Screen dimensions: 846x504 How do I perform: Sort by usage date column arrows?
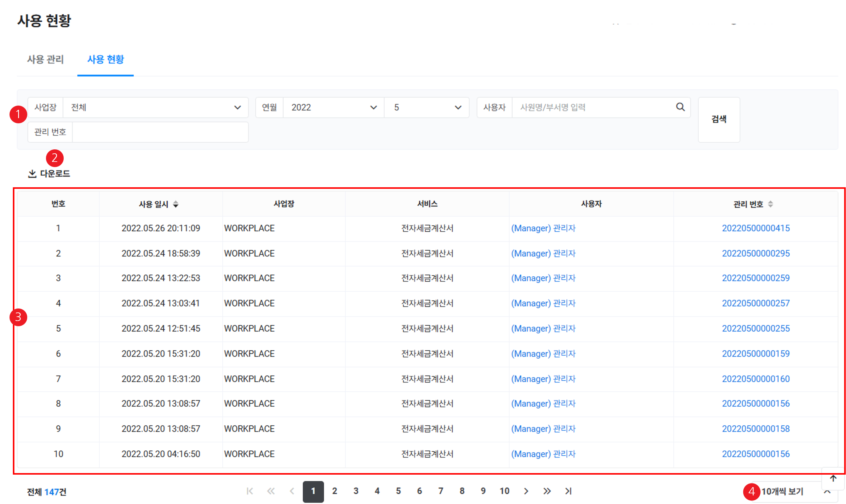click(176, 204)
